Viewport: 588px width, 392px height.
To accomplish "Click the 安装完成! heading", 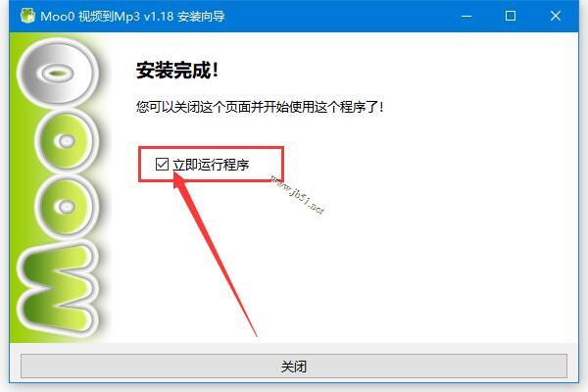I will click(x=177, y=70).
